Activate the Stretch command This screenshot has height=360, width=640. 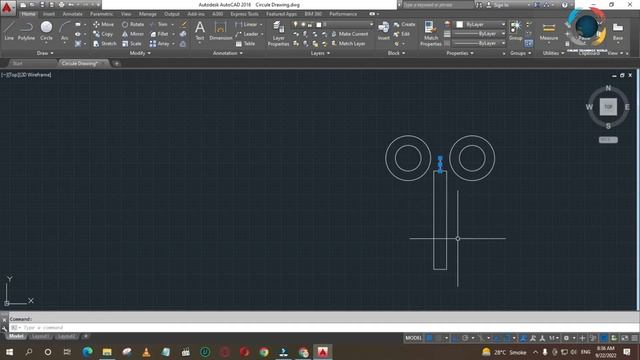(x=104, y=44)
